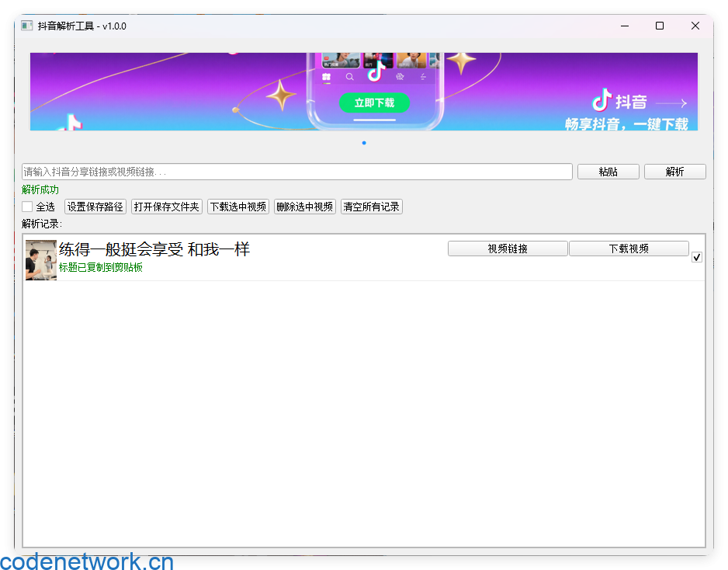Click 清空所有记录 to clear records
This screenshot has height=570, width=728.
coord(372,207)
